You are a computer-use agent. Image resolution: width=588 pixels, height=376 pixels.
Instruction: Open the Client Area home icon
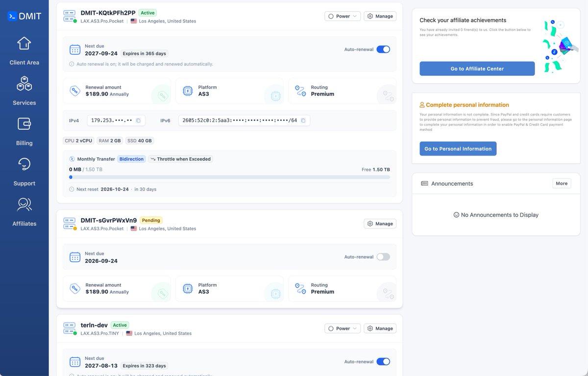click(x=24, y=44)
